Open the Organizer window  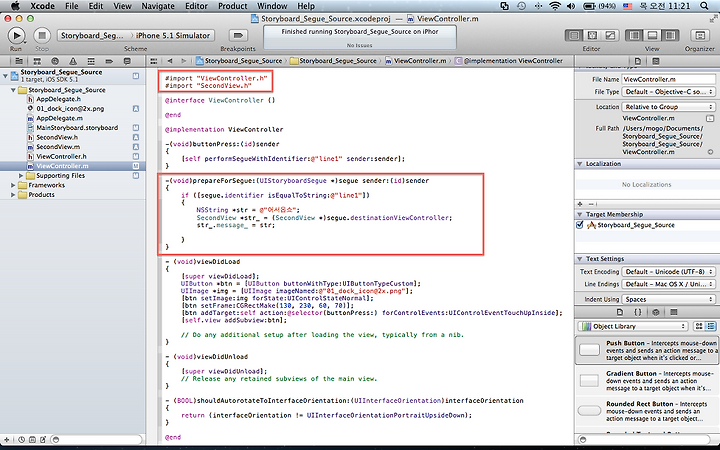click(x=700, y=35)
